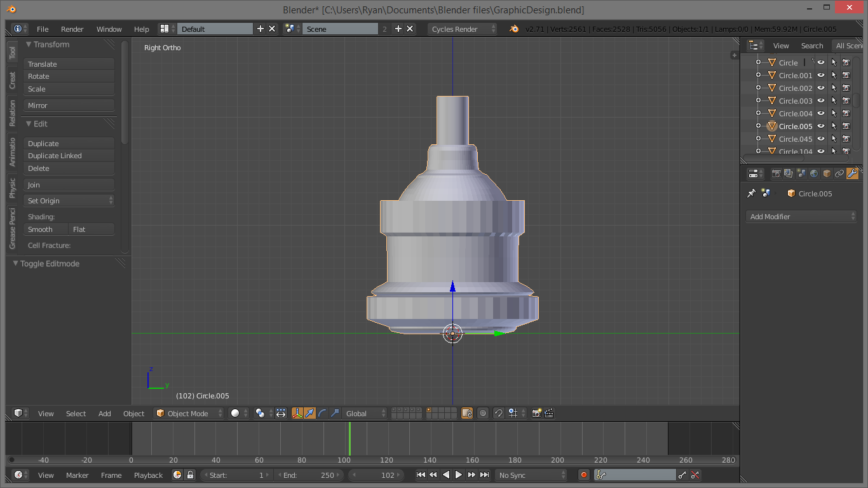Click the timeline editor type clock icon
This screenshot has width=868, height=488.
[21, 475]
